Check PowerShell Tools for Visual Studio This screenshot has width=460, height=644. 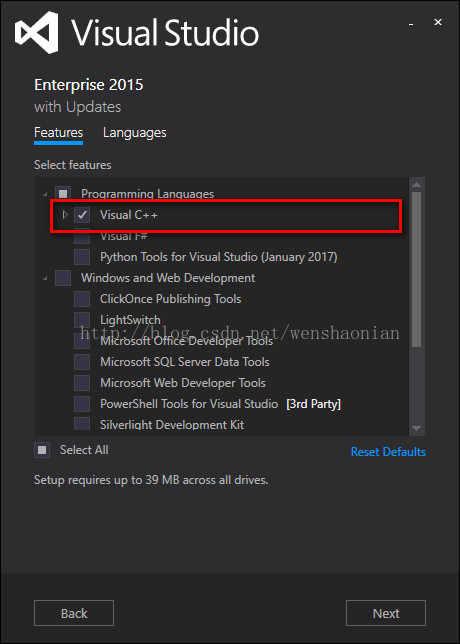82,404
